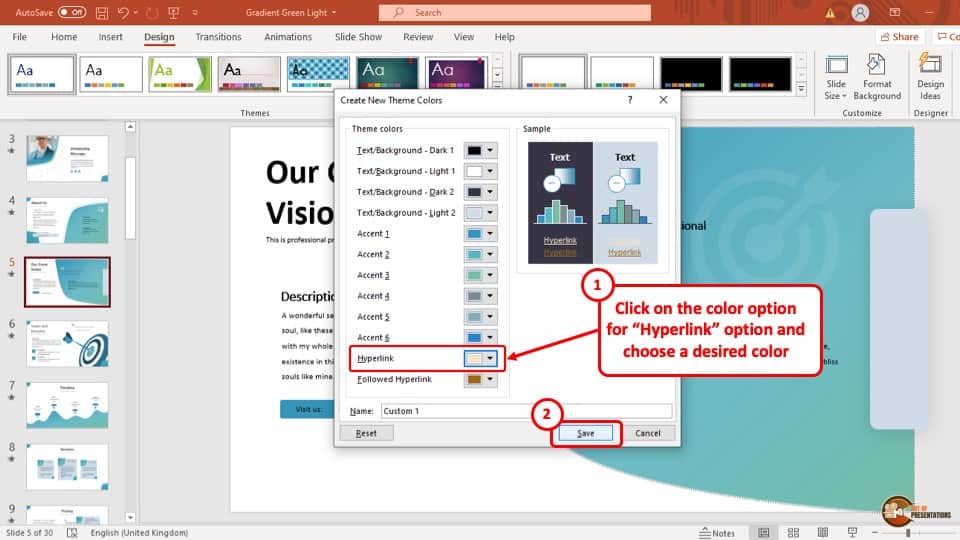The image size is (960, 540).
Task: Open the View tab
Action: tap(463, 37)
